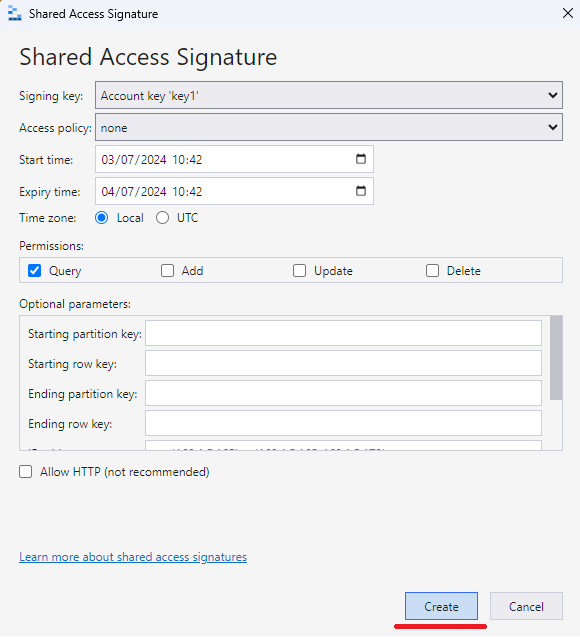Enable the Delete permission checkbox
Viewport: 580px width, 637px height.
432,271
